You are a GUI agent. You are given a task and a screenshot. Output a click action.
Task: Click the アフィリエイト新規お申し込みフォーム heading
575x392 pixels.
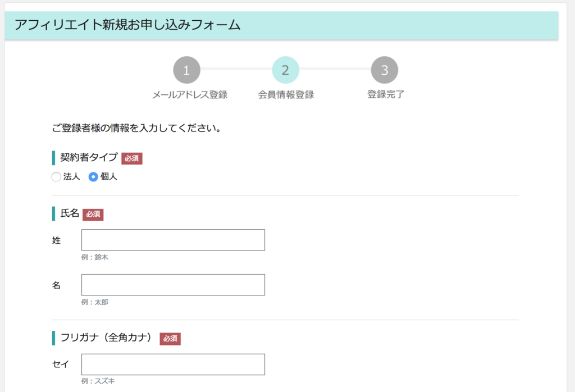pyautogui.click(x=127, y=25)
